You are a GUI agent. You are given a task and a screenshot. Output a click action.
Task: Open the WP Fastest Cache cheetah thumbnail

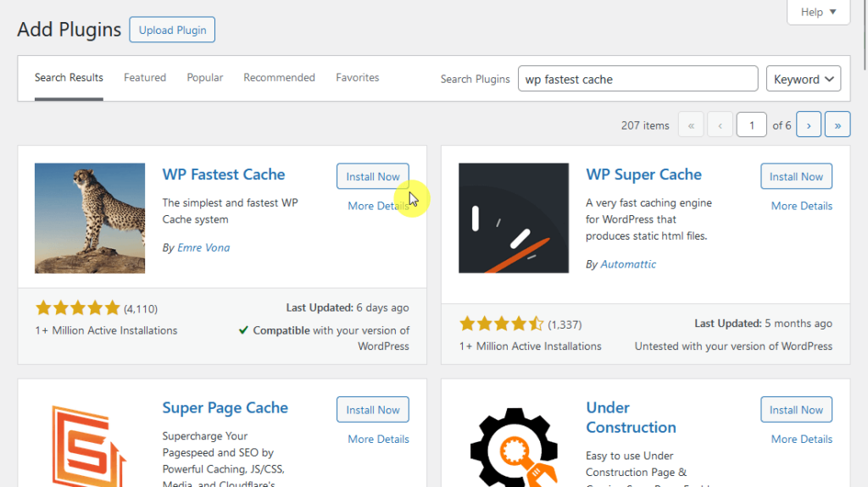coord(90,218)
